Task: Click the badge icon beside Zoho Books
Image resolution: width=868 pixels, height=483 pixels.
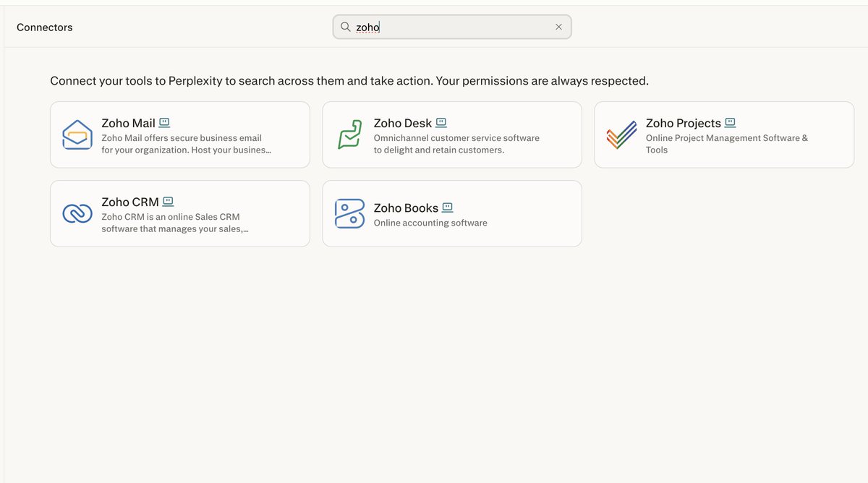Action: click(448, 208)
